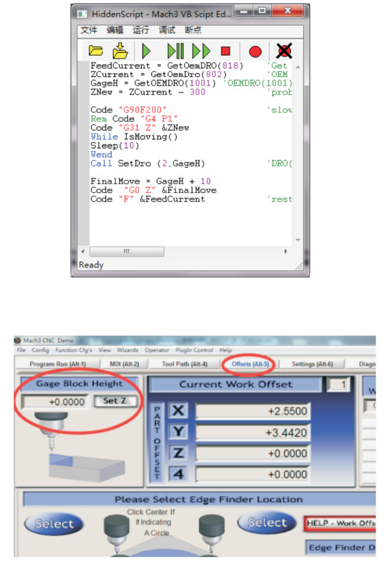This screenshot has height=570, width=392.
Task: Open the Settings (Alt-6) tab
Action: pyautogui.click(x=312, y=364)
